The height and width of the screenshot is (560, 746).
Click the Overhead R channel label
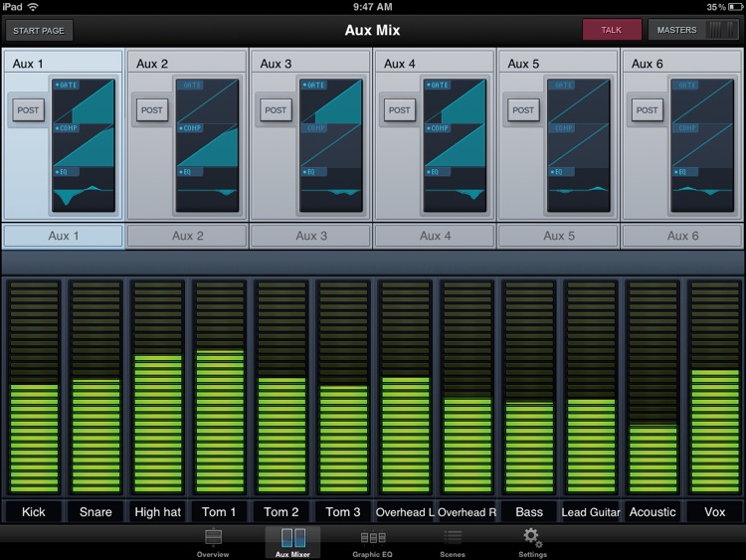coord(466,512)
